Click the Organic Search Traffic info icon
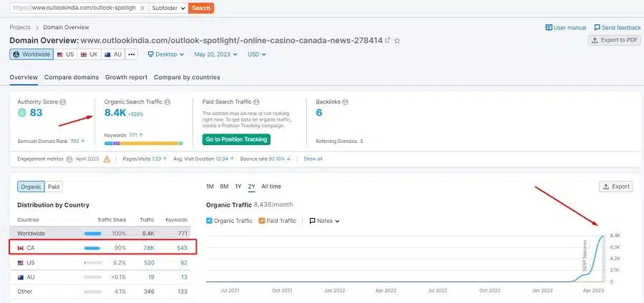 coord(167,101)
